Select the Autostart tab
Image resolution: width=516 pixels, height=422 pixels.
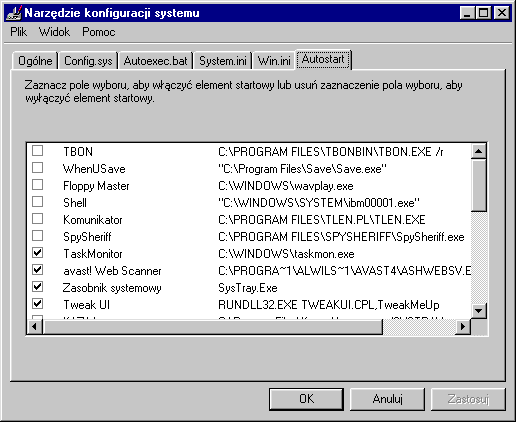pos(323,59)
